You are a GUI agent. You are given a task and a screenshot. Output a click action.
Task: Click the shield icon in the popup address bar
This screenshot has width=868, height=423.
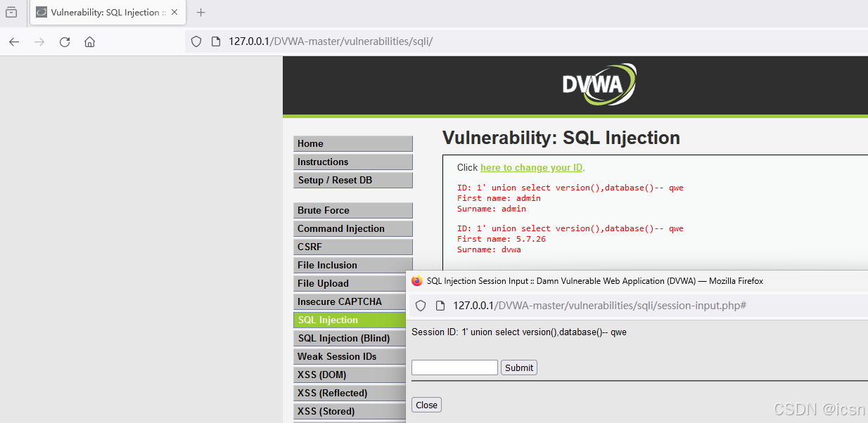point(420,306)
